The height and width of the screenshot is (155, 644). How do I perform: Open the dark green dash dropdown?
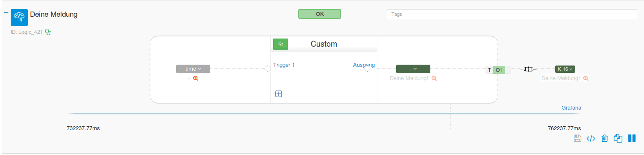[413, 69]
